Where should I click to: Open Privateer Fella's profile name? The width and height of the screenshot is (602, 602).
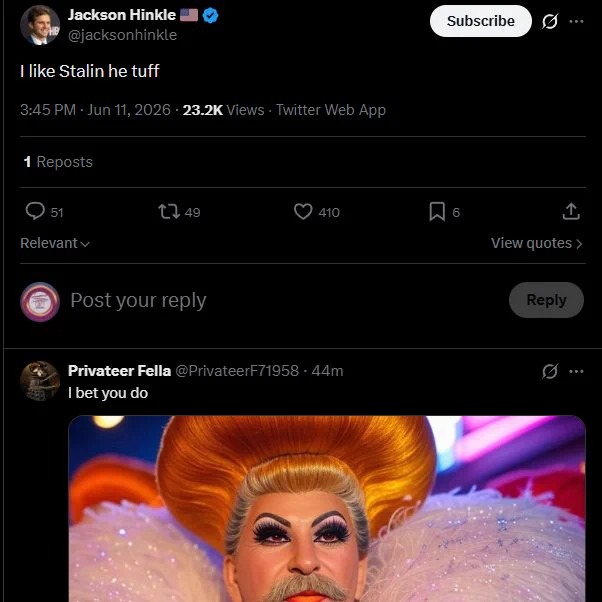click(119, 371)
